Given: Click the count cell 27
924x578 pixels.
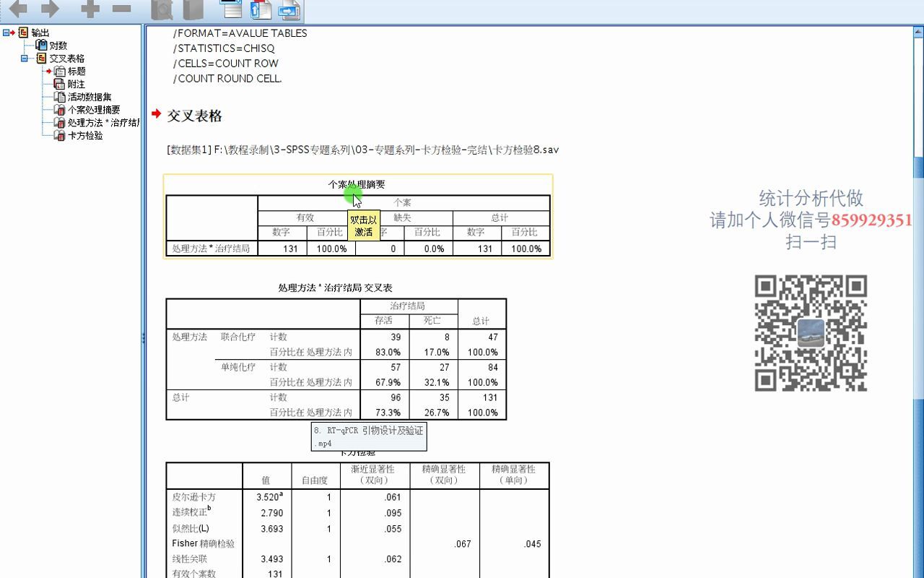Looking at the screenshot, I should tap(432, 368).
